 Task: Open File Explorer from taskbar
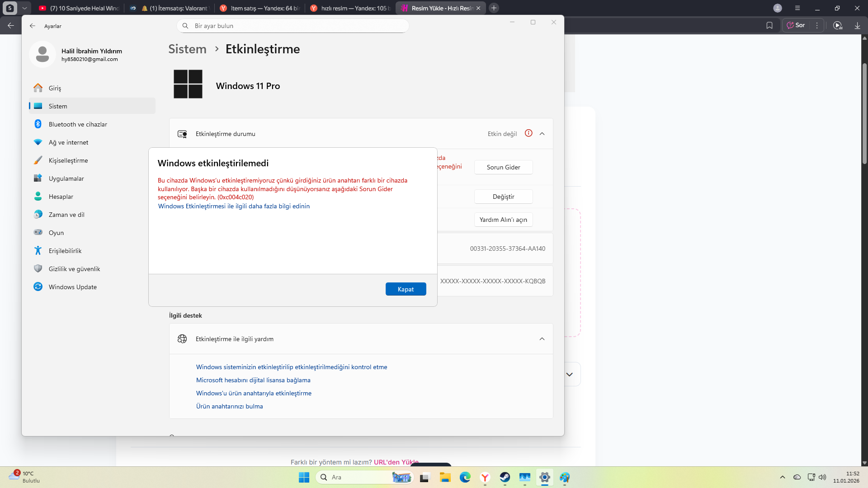coord(445,477)
